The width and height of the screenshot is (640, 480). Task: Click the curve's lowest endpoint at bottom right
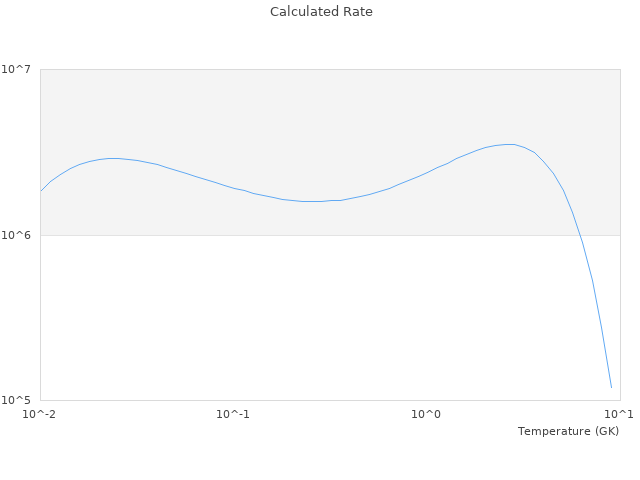click(611, 387)
